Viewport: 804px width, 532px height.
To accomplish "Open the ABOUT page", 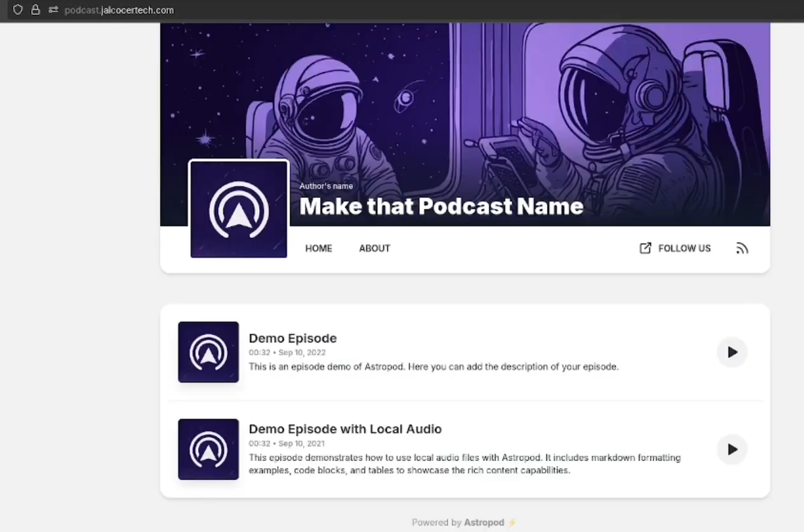I will pyautogui.click(x=374, y=248).
